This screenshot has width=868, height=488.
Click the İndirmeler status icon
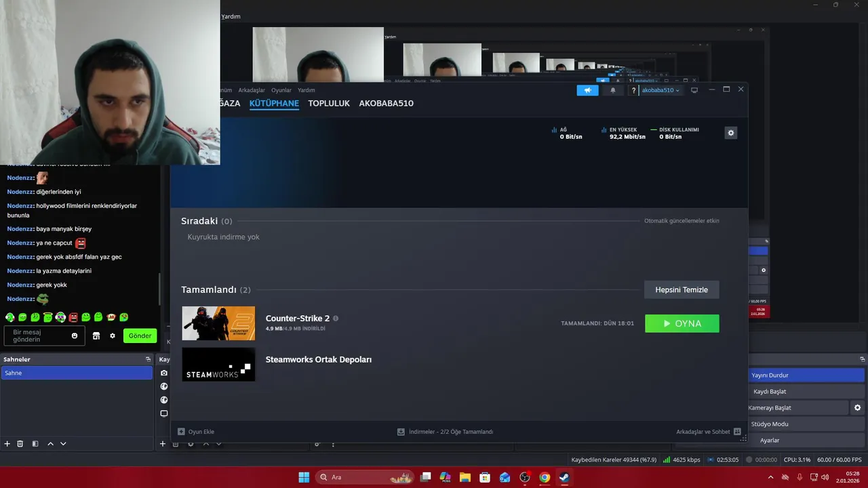(401, 432)
